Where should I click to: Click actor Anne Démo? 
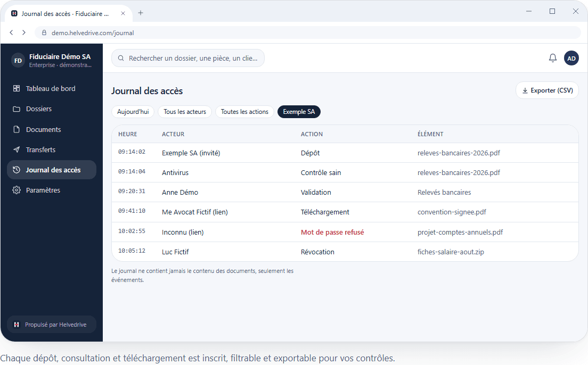(x=180, y=192)
